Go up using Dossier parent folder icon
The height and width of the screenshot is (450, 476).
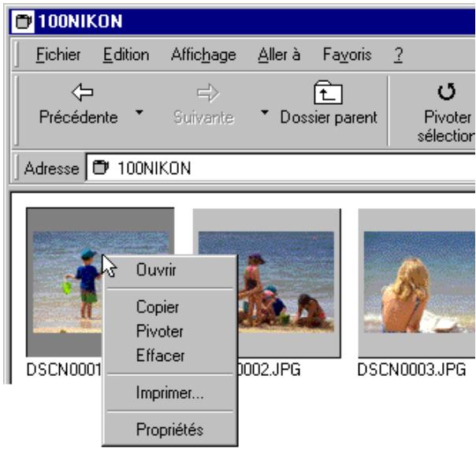pos(328,92)
